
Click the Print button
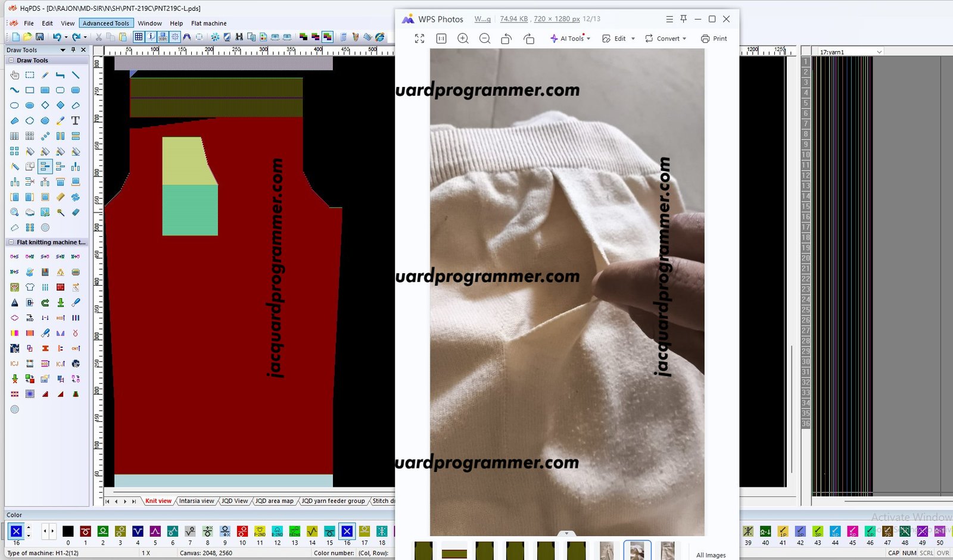pyautogui.click(x=714, y=39)
